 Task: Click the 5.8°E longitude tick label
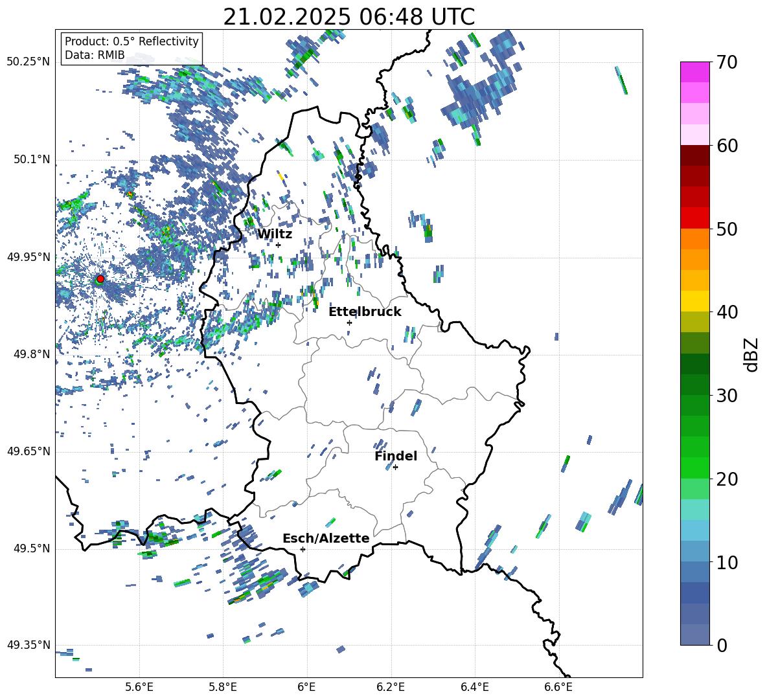(x=223, y=687)
